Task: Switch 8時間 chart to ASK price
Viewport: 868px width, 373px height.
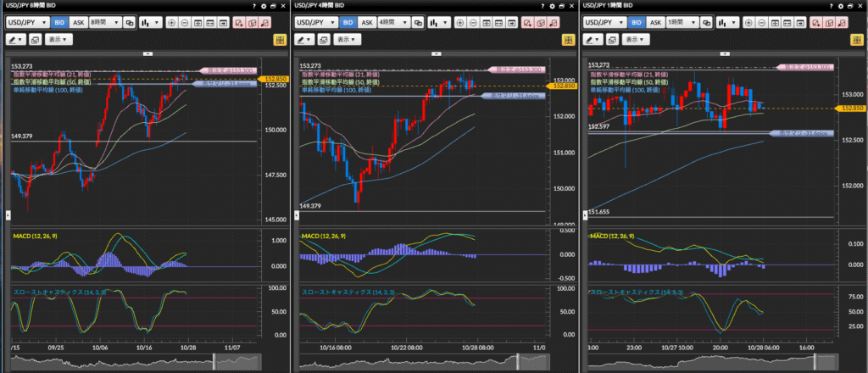Action: (x=77, y=23)
